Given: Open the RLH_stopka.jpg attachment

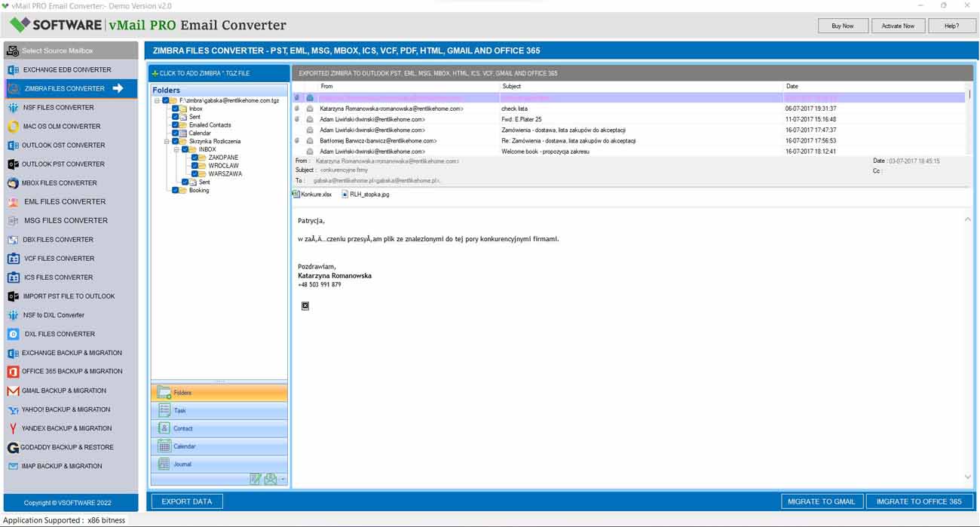Looking at the screenshot, I should [366, 195].
